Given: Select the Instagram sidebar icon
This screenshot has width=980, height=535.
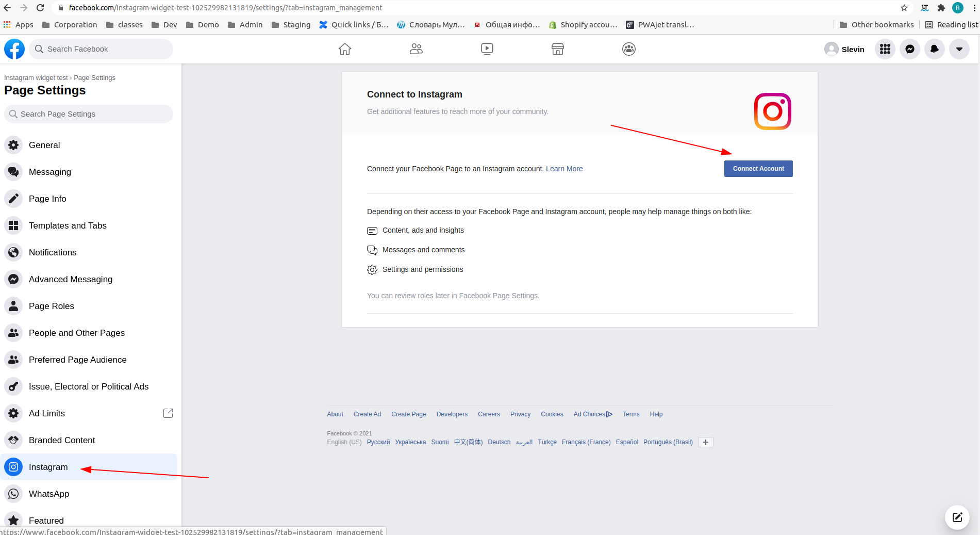Looking at the screenshot, I should click(x=13, y=467).
